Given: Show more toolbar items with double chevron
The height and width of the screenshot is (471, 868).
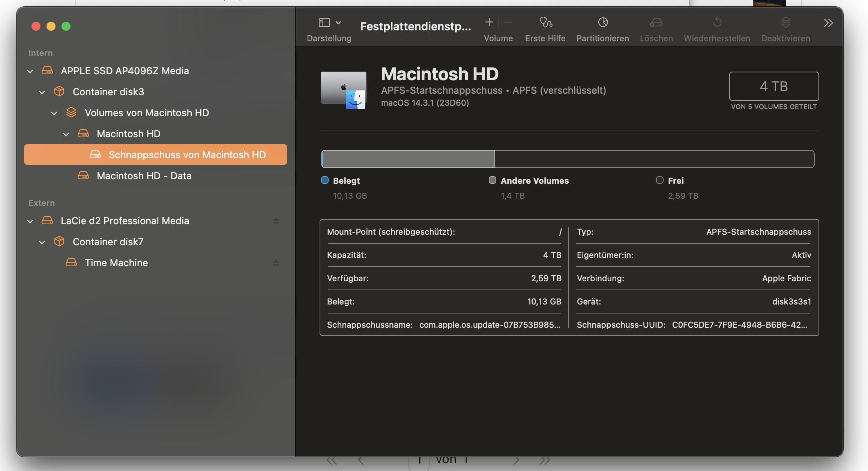Looking at the screenshot, I should 828,23.
